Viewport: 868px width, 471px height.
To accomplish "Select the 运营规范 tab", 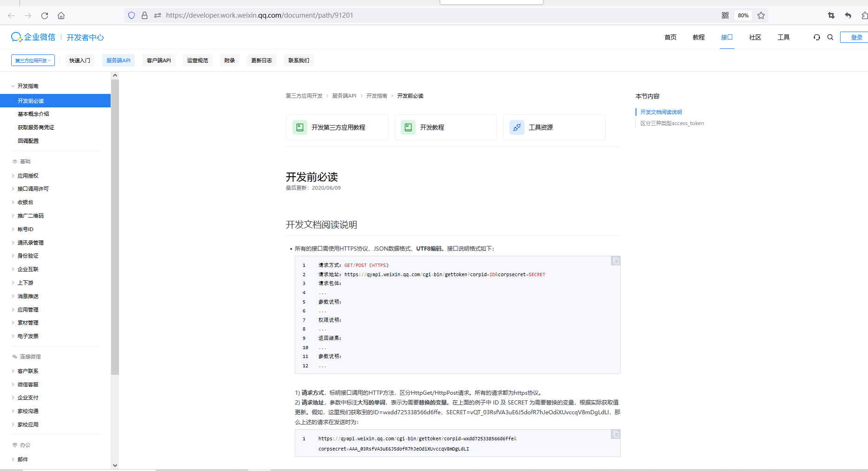I will pyautogui.click(x=198, y=60).
